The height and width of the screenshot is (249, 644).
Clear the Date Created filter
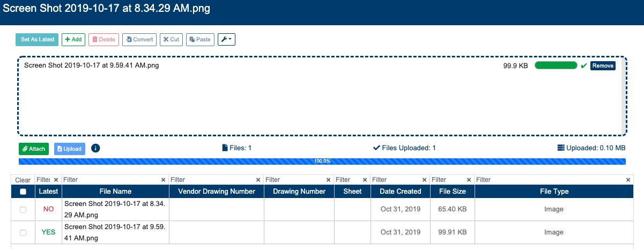425,180
